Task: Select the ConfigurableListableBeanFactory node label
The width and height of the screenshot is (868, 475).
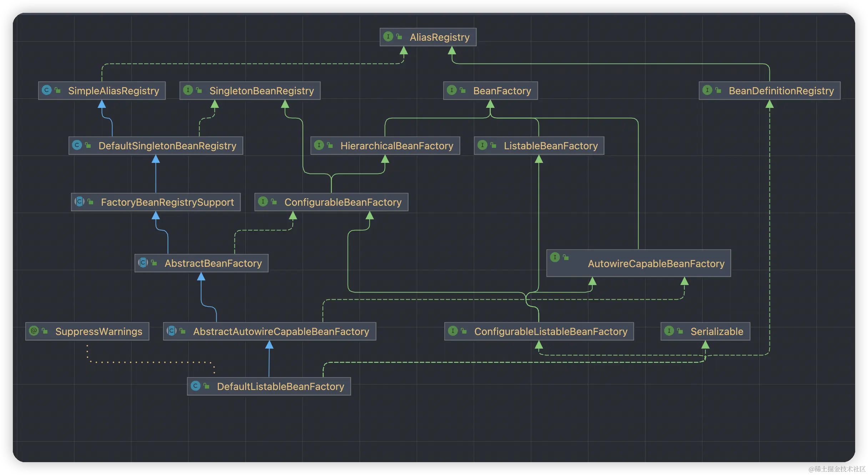Action: 550,331
